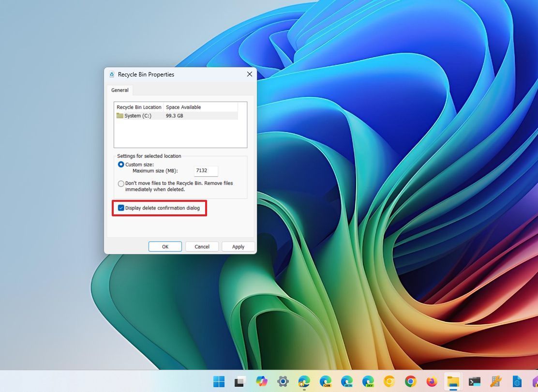Open Windows Terminal from the taskbar
The width and height of the screenshot is (538, 392).
coord(474,382)
